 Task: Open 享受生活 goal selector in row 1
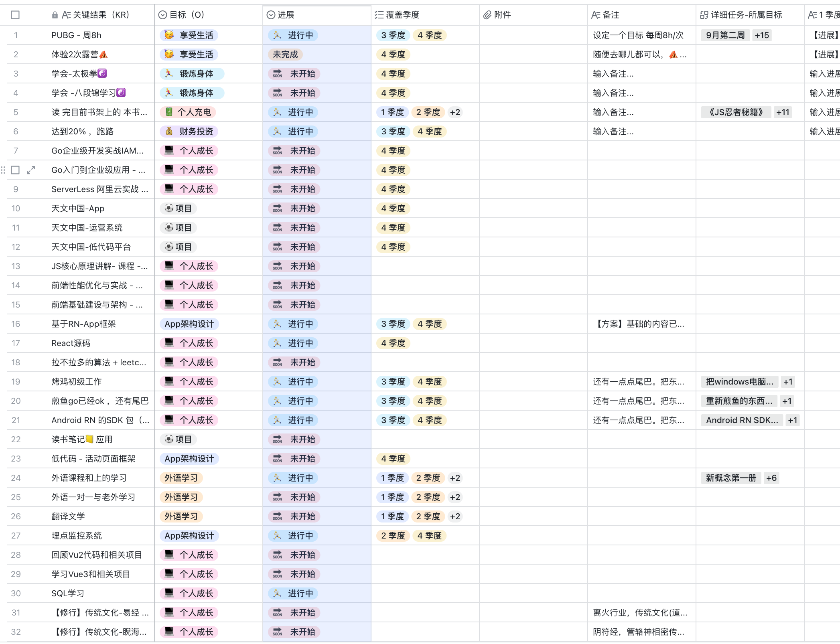pyautogui.click(x=189, y=35)
